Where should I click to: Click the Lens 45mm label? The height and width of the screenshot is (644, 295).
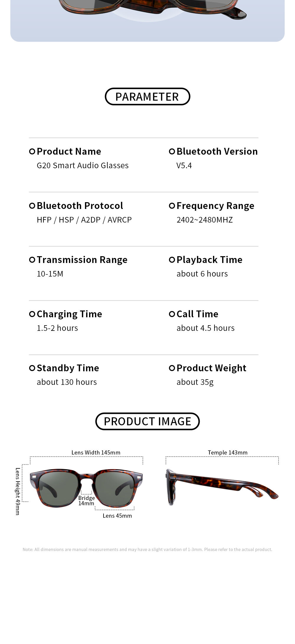pos(117,516)
